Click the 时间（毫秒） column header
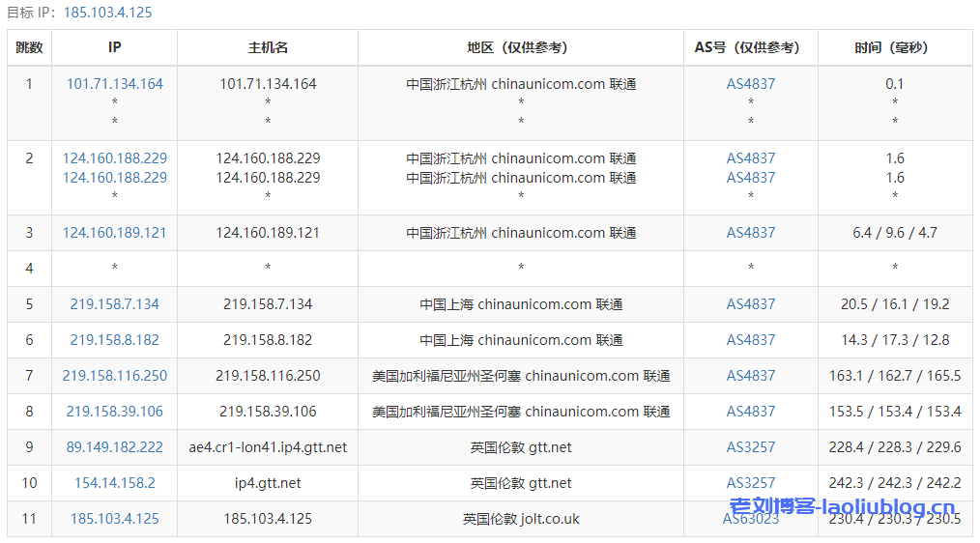 click(x=895, y=47)
